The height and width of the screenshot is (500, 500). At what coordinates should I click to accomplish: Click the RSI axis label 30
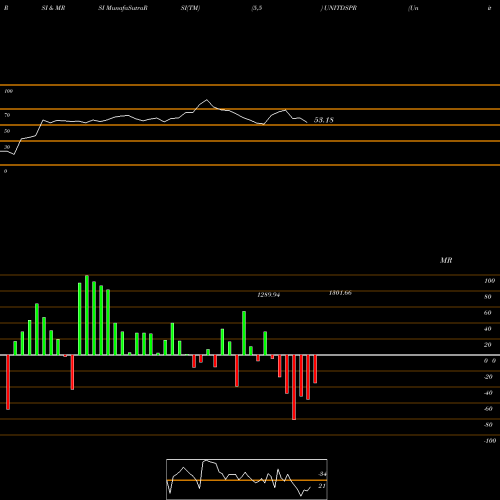click(7, 147)
